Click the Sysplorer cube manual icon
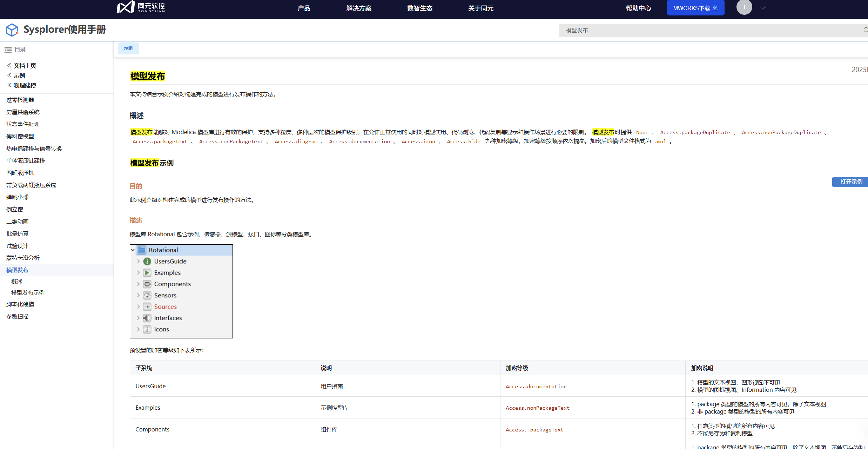 12,30
